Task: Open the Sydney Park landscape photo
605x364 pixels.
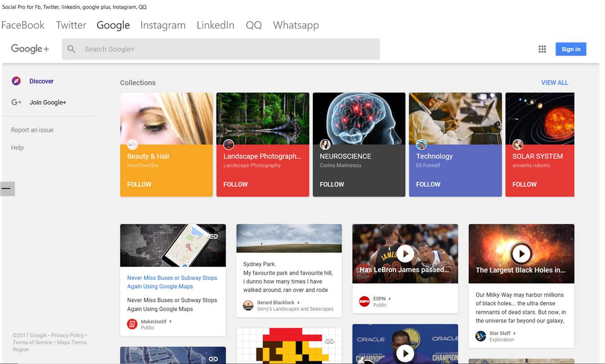Action: pyautogui.click(x=289, y=238)
